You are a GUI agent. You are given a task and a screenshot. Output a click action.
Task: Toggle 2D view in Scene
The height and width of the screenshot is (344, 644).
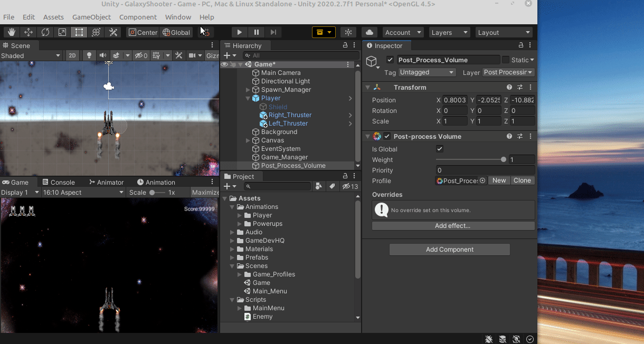pyautogui.click(x=72, y=55)
